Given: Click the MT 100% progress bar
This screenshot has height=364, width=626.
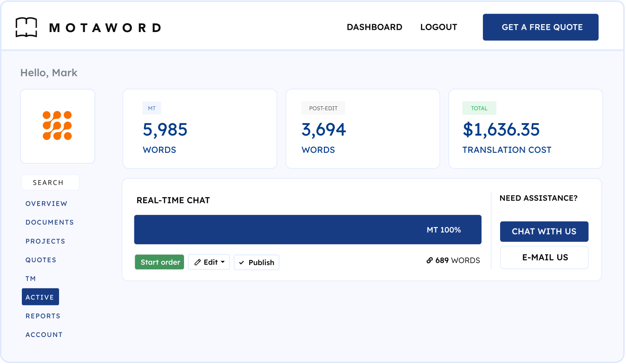Looking at the screenshot, I should point(308,229).
